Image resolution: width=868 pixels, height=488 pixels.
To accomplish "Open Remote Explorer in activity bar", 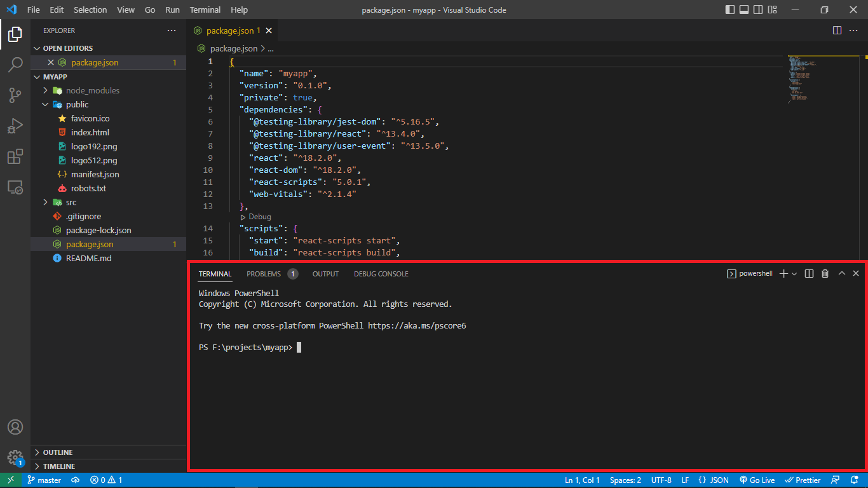I will 15,187.
